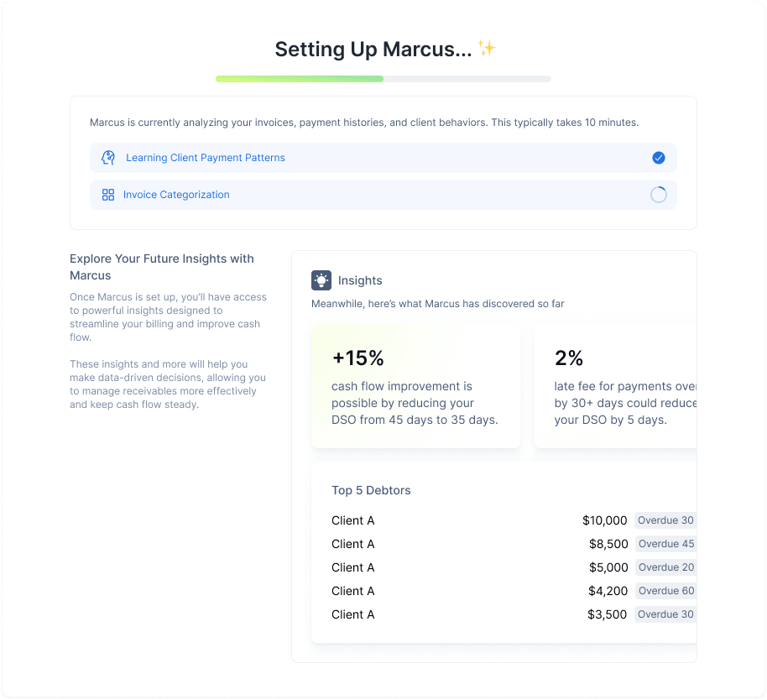Click the Overdue 20 badge
The image size is (767, 700).
665,567
